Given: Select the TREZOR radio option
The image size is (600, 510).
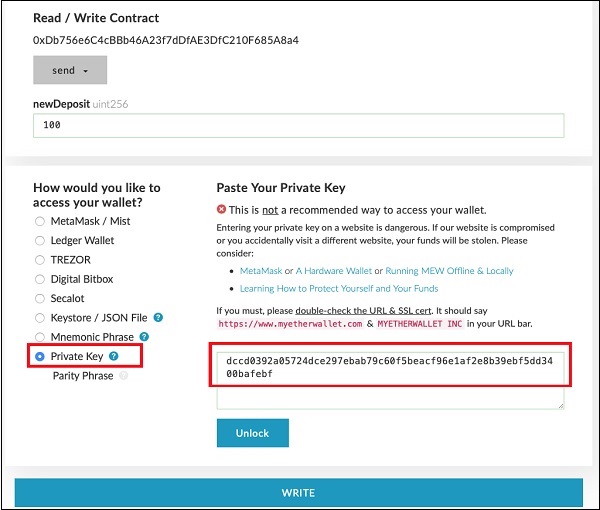Looking at the screenshot, I should [40, 260].
